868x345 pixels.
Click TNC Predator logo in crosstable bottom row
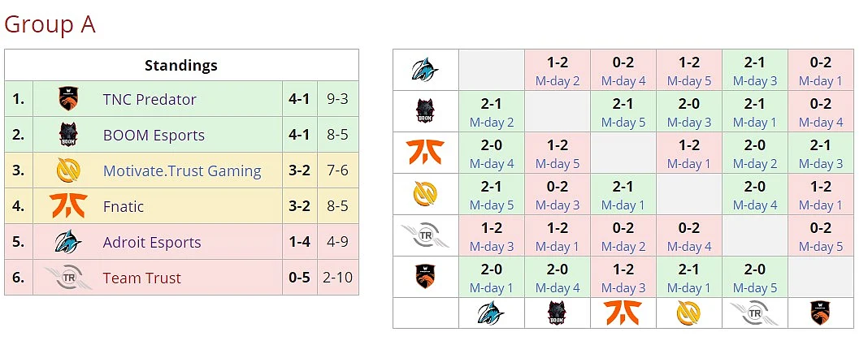(820, 313)
